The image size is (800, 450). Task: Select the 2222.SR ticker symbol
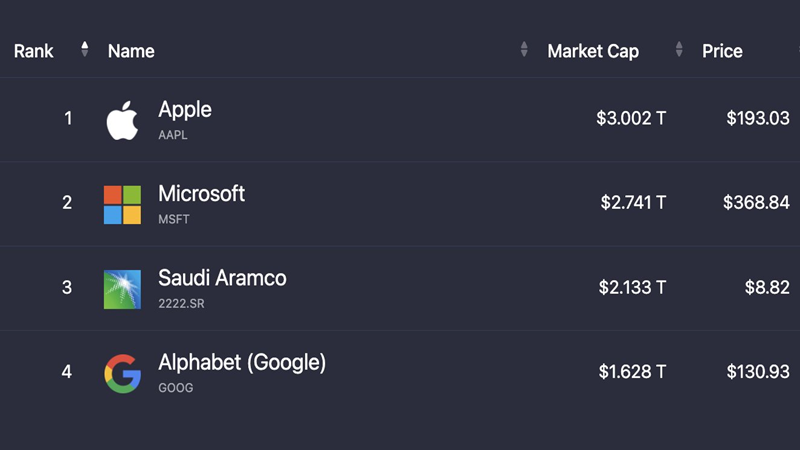[181, 304]
